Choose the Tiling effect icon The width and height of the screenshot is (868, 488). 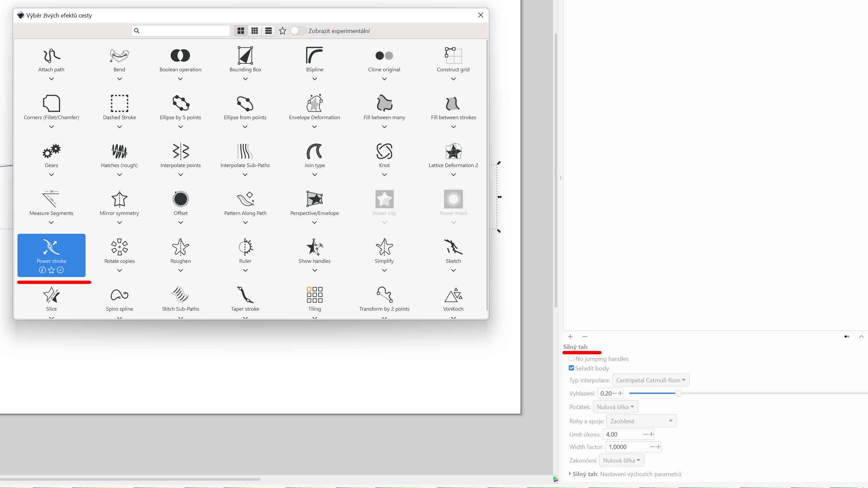click(314, 295)
